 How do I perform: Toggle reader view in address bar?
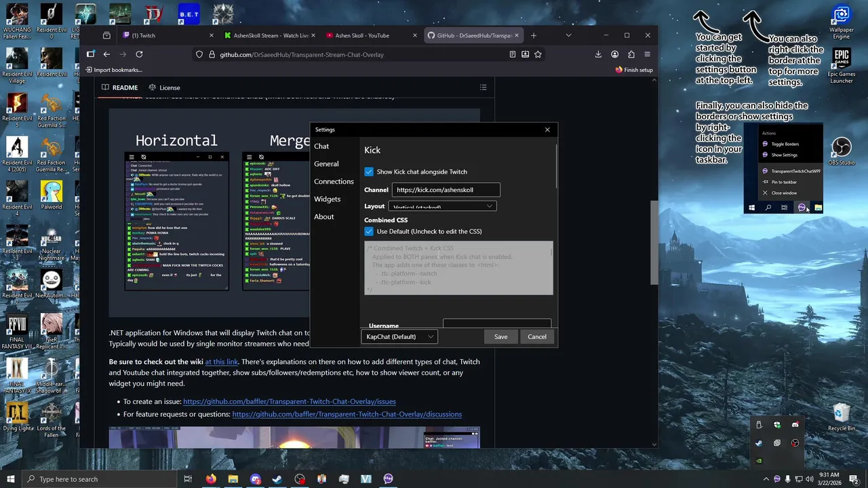pos(512,54)
